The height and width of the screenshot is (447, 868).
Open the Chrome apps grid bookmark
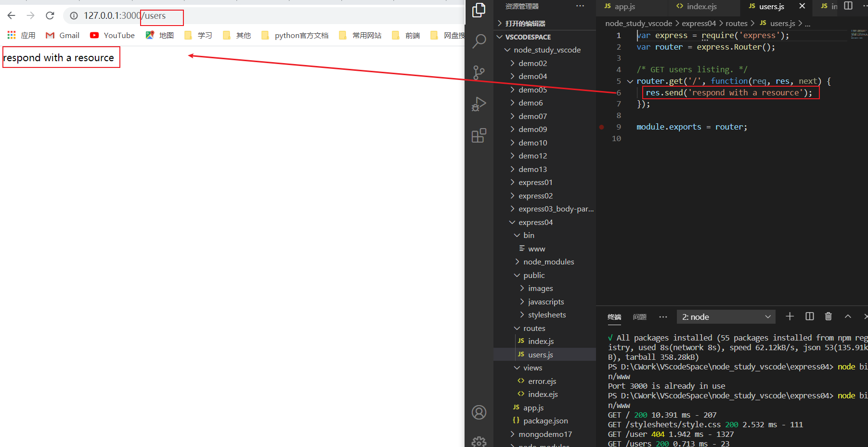point(21,35)
